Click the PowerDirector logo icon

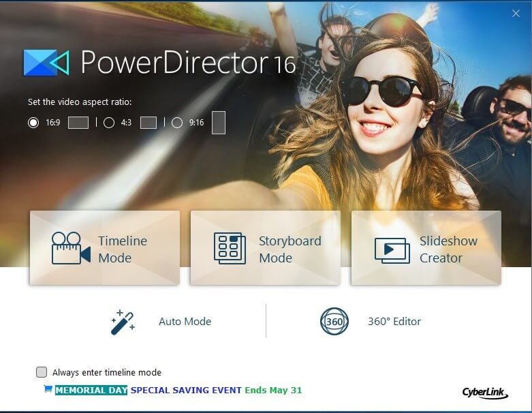coord(46,63)
